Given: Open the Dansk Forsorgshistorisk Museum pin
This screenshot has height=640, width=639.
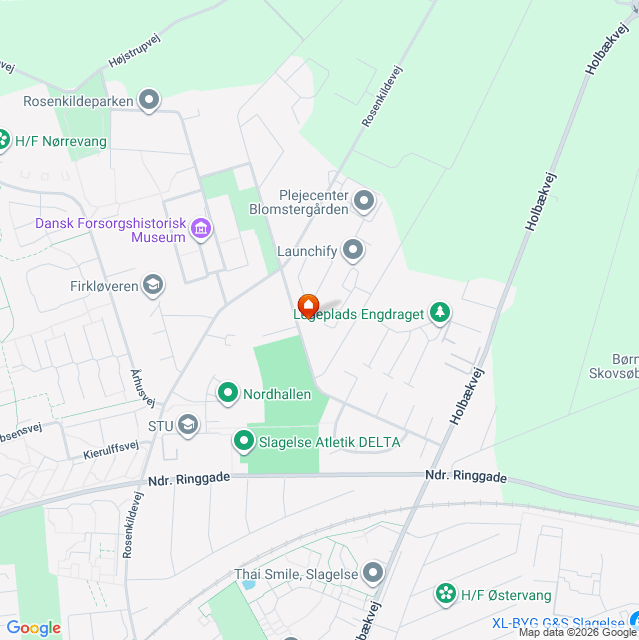Looking at the screenshot, I should tap(201, 229).
